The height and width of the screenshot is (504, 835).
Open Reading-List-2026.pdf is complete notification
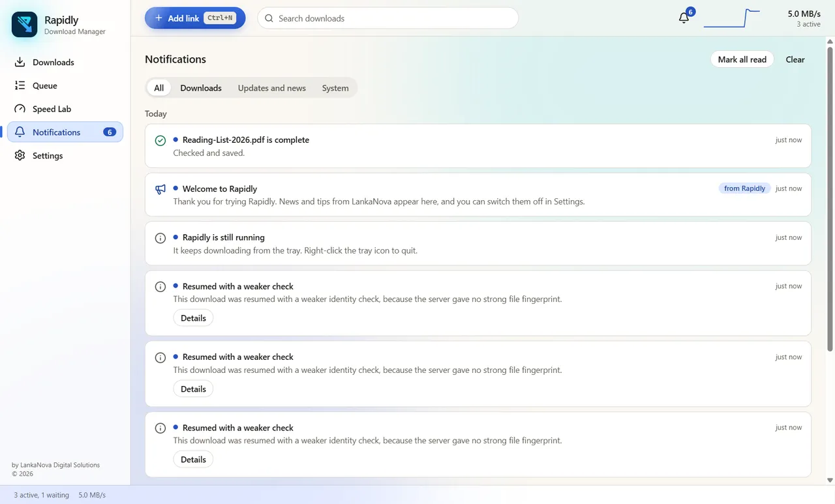(478, 146)
